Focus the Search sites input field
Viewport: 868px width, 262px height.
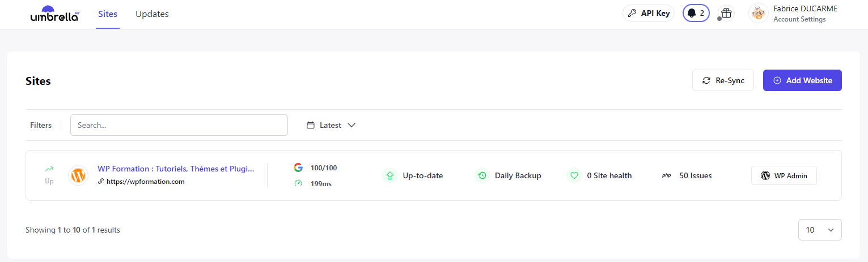tap(179, 125)
